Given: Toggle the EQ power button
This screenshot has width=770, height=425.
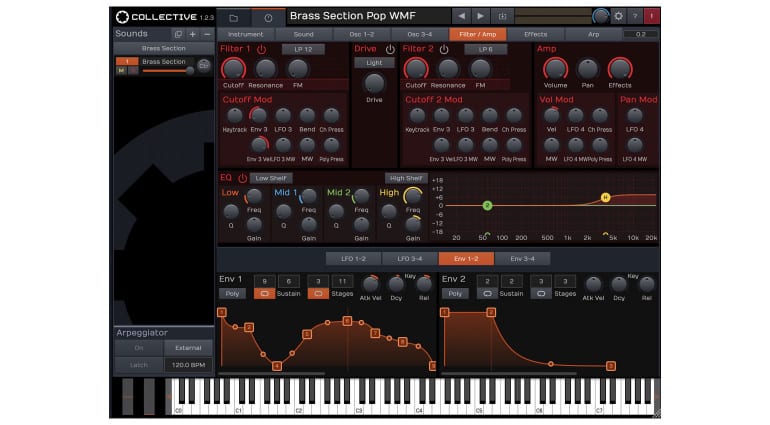Looking at the screenshot, I should [x=243, y=178].
